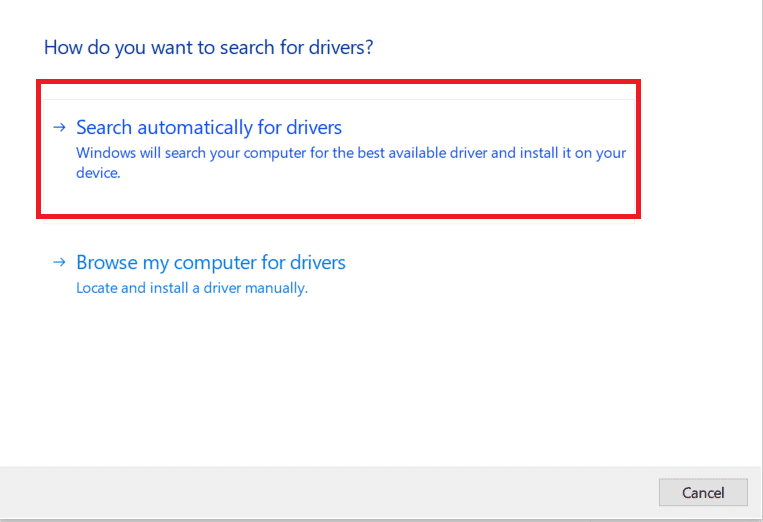Click the arrow icon beside Search automatically
The image size is (763, 522).
[59, 127]
